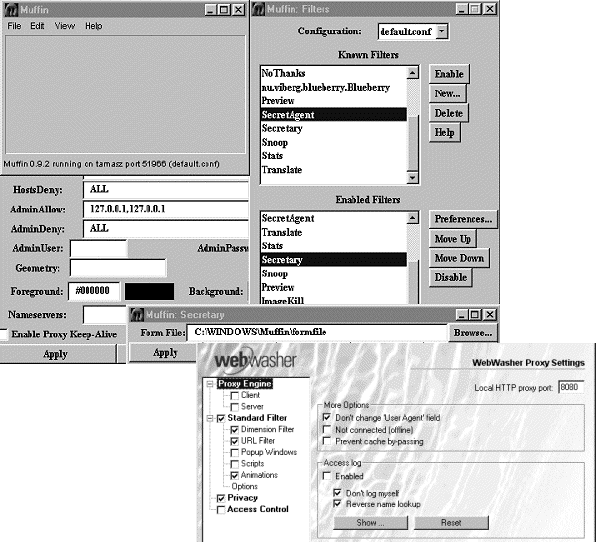Click the Delete filter button
This screenshot has height=542, width=596.
point(449,113)
